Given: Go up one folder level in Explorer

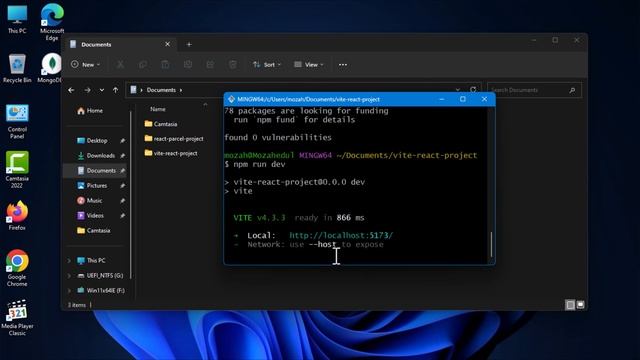Looking at the screenshot, I should (x=116, y=90).
